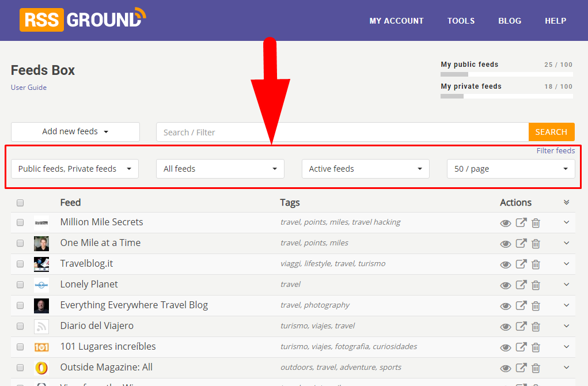Viewport: 588px width, 386px height.
Task: View the Million Mile Secrets feed (eye icon)
Action: coord(506,223)
